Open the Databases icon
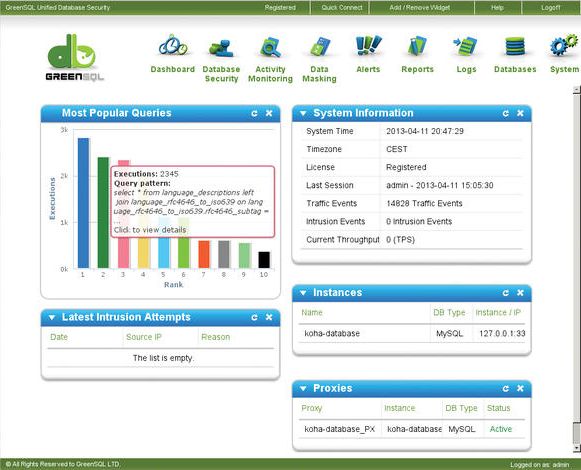581x470 pixels. (x=515, y=46)
